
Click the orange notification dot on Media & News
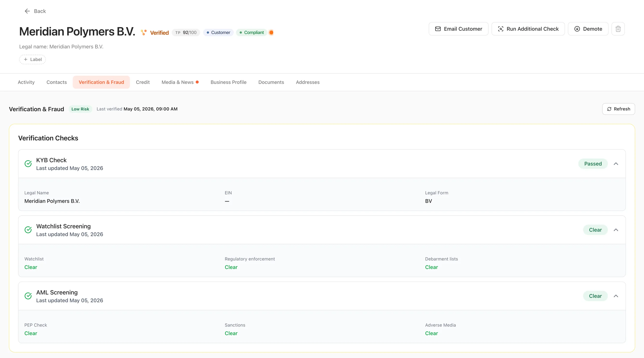pos(197,82)
